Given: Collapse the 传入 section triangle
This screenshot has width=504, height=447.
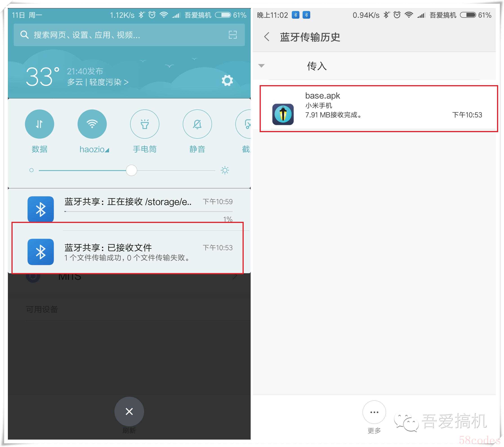Looking at the screenshot, I should (x=261, y=66).
